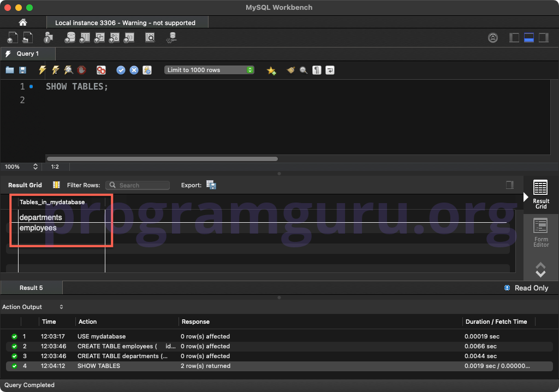The height and width of the screenshot is (392, 559).
Task: Save the script to file
Action: (22, 70)
